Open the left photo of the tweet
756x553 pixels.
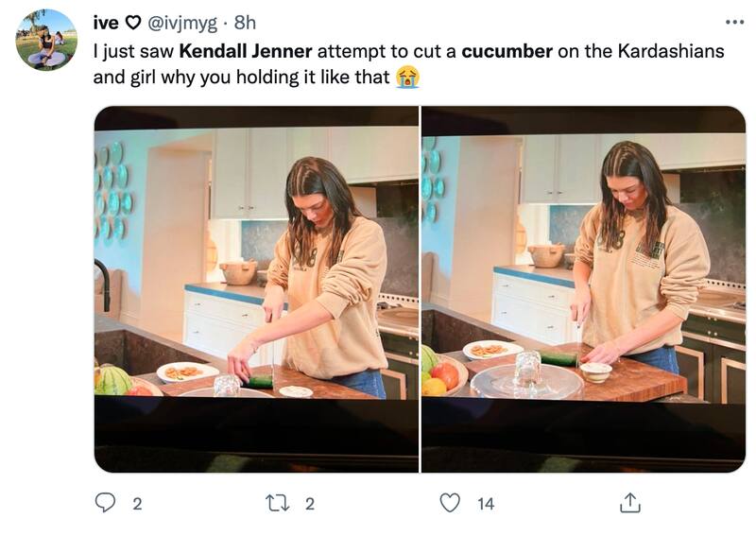256,289
